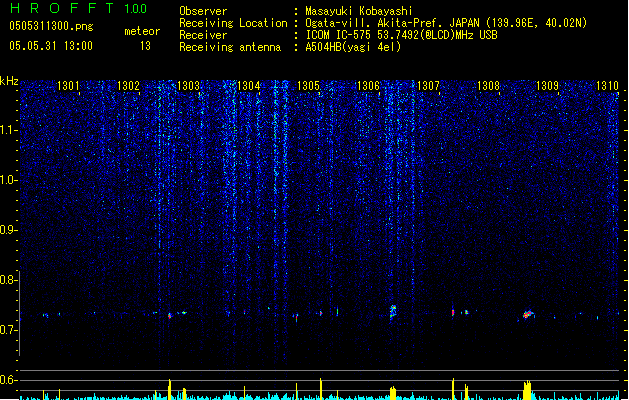Viewport: 629px width, 400px height.
Task: Select the meteor count value 13
Action: coord(145,46)
